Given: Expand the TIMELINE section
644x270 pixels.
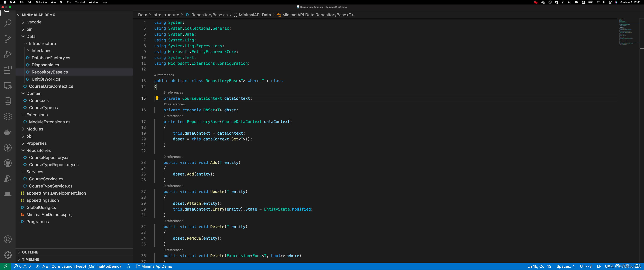Looking at the screenshot, I should 31,259.
